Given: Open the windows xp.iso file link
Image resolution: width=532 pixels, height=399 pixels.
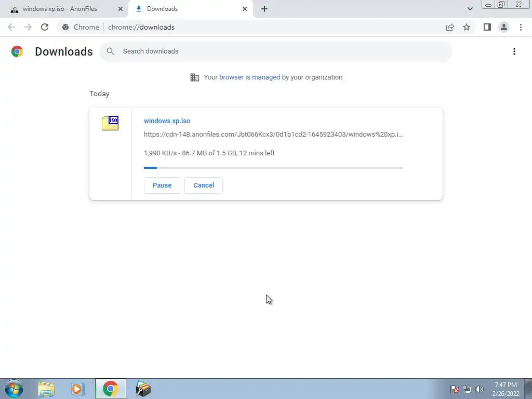Looking at the screenshot, I should pyautogui.click(x=167, y=121).
